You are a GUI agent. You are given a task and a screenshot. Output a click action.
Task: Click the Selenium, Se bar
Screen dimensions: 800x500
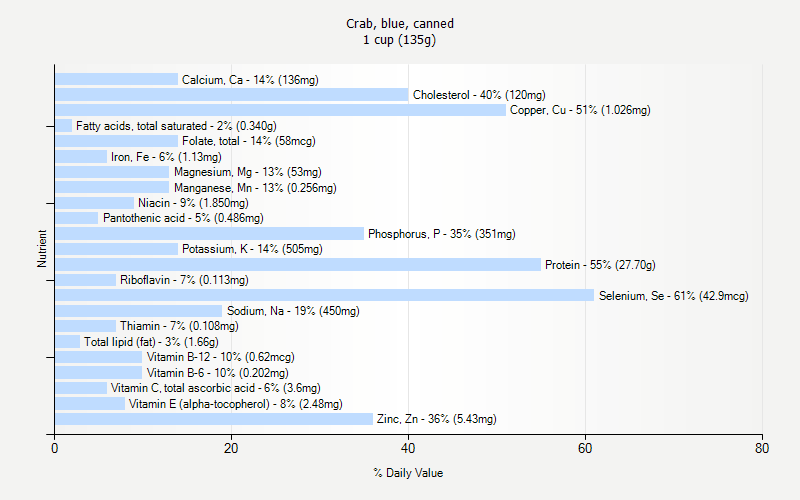(324, 295)
